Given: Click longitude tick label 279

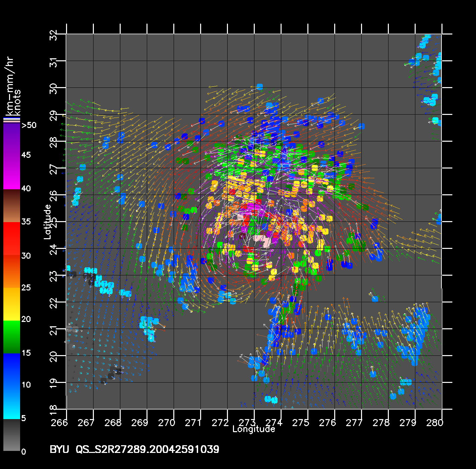Looking at the screenshot, I should click(x=408, y=423).
